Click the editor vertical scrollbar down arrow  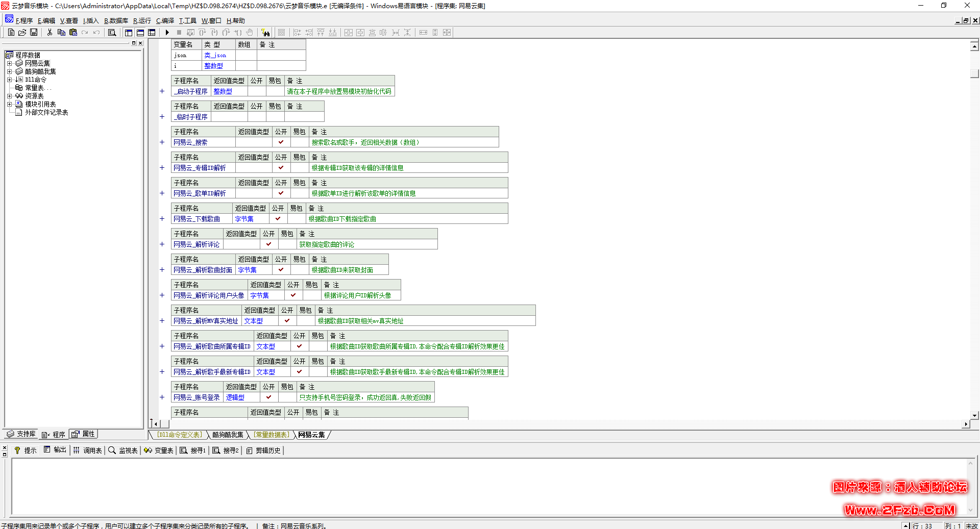(974, 415)
